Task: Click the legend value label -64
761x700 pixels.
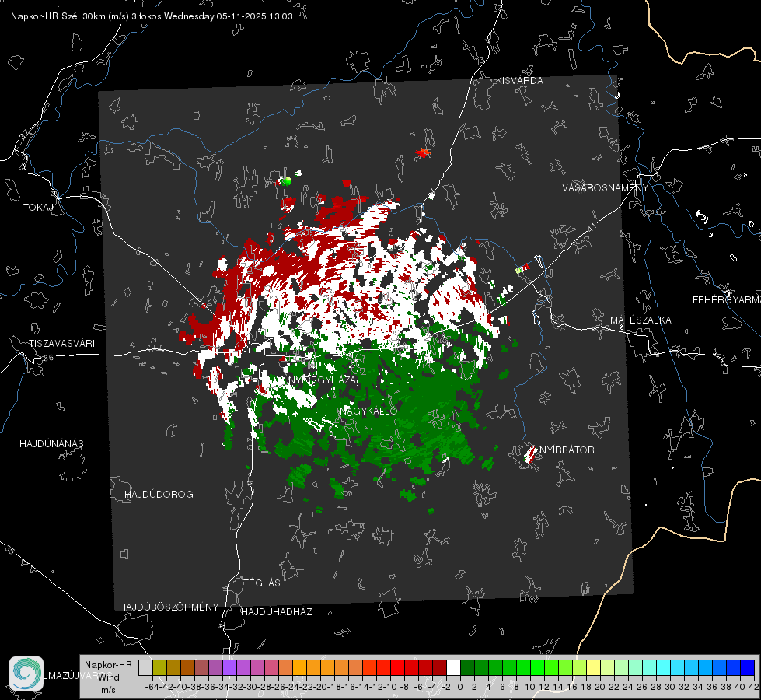Action: coord(152,687)
